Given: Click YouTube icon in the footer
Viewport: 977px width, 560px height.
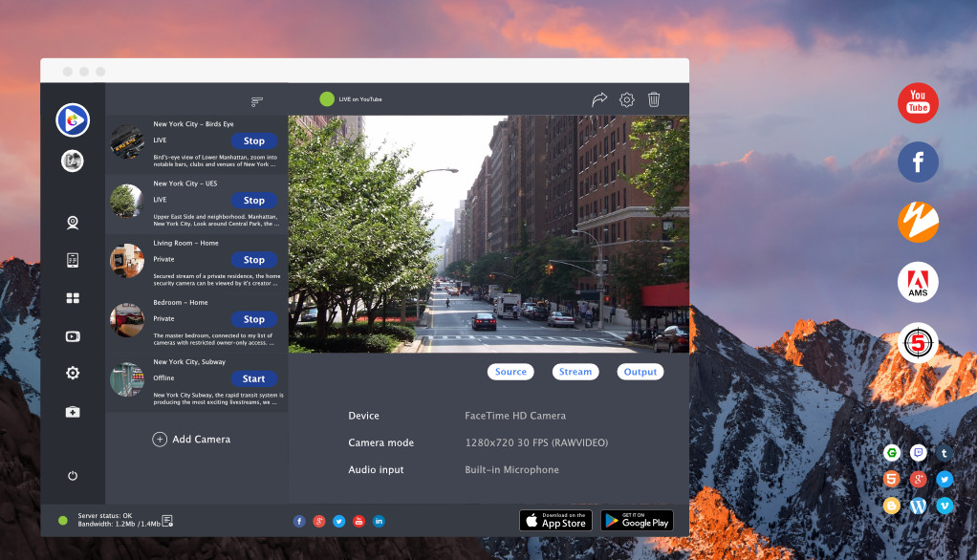Looking at the screenshot, I should (358, 522).
